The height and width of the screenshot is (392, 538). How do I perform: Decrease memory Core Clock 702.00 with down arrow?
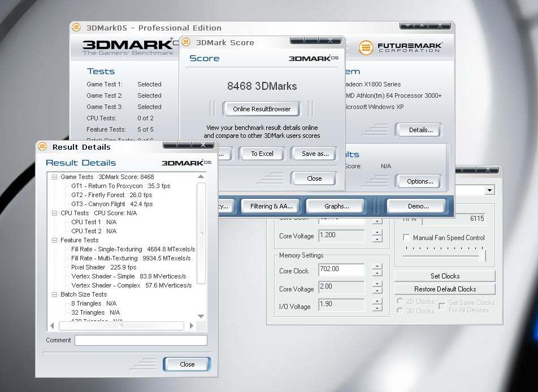click(378, 273)
